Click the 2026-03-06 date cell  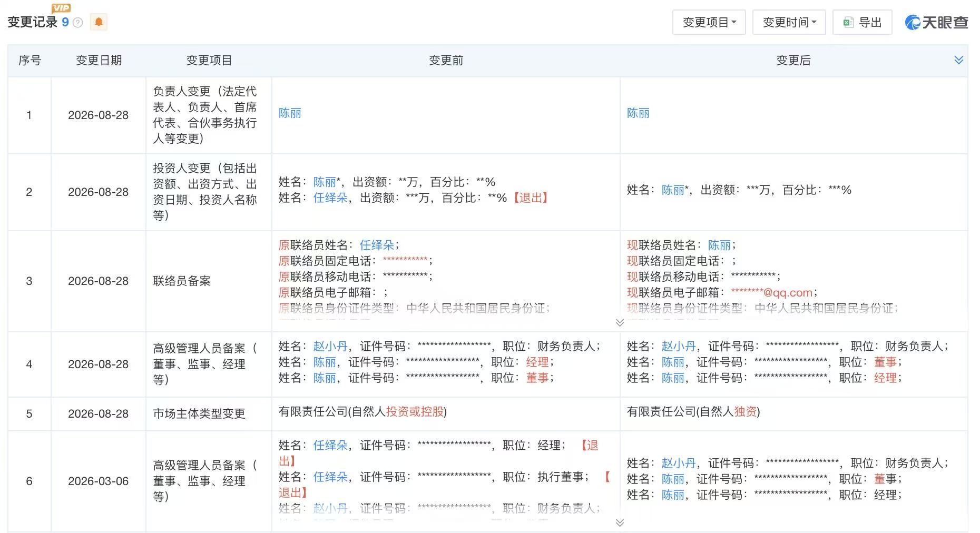pyautogui.click(x=99, y=481)
